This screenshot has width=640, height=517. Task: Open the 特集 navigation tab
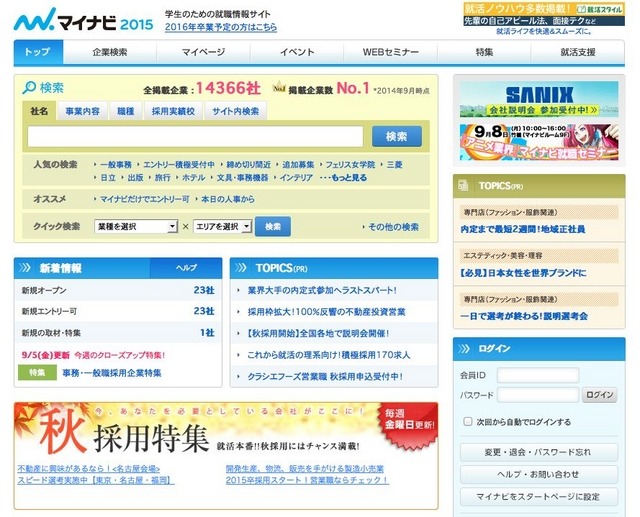[484, 52]
